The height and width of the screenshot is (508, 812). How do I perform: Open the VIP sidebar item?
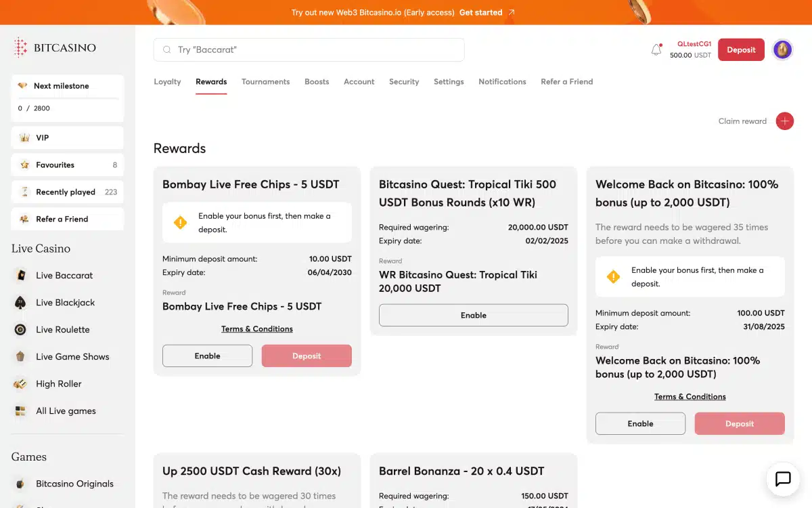click(x=68, y=137)
